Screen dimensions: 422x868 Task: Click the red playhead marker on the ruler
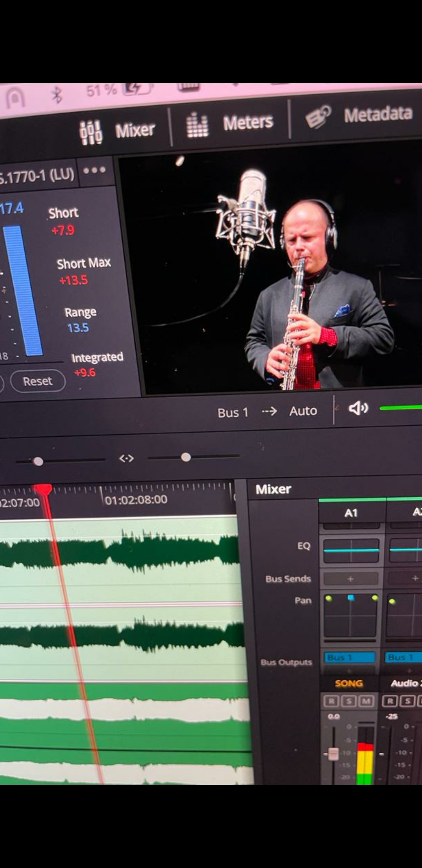[43, 490]
